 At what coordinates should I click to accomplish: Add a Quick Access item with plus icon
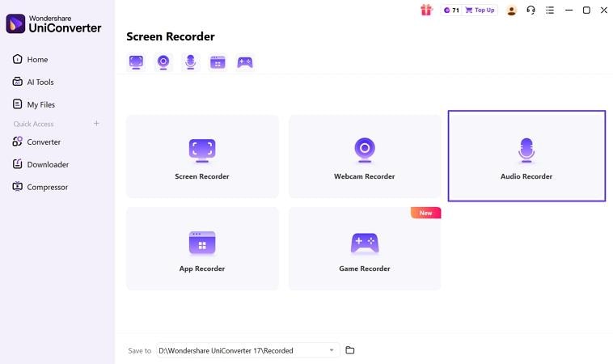pyautogui.click(x=96, y=124)
